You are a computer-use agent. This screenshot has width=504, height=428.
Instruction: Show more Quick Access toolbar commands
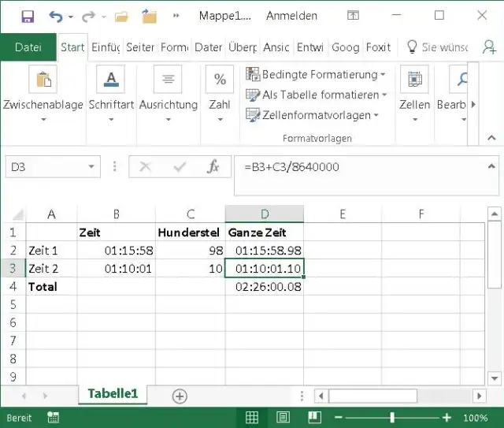(x=176, y=16)
